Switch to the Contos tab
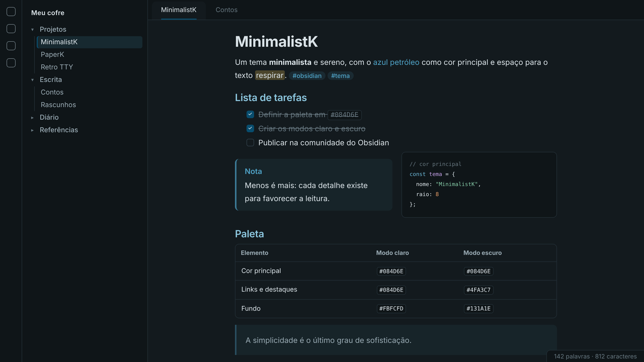This screenshot has width=644, height=362. (226, 10)
